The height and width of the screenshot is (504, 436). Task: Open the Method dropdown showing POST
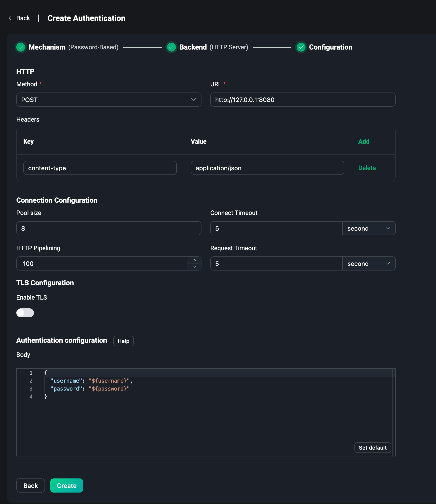coord(109,100)
